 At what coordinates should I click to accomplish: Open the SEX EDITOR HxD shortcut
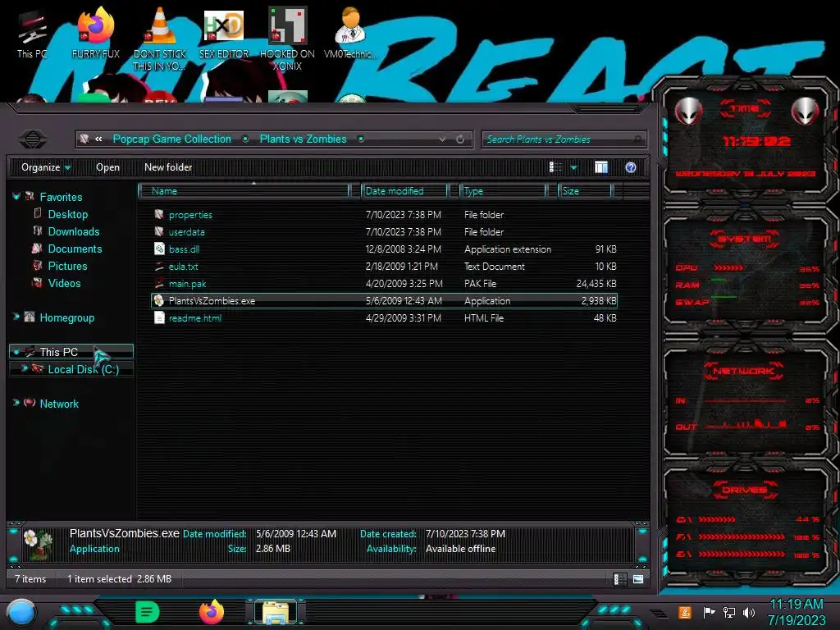tap(223, 33)
